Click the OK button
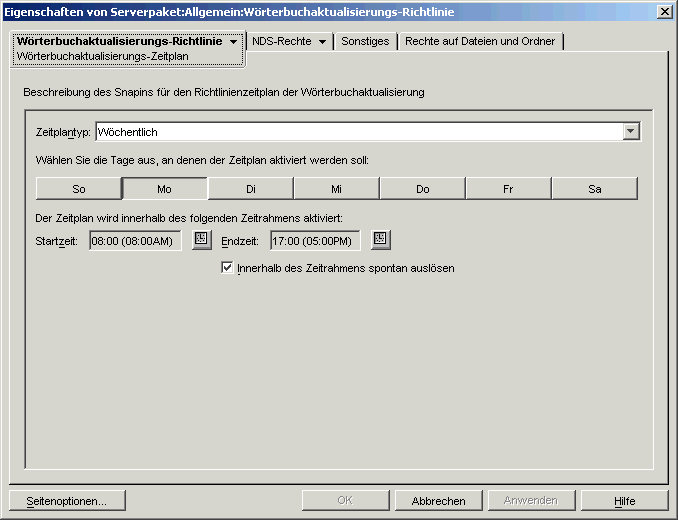The image size is (678, 520). coord(345,501)
